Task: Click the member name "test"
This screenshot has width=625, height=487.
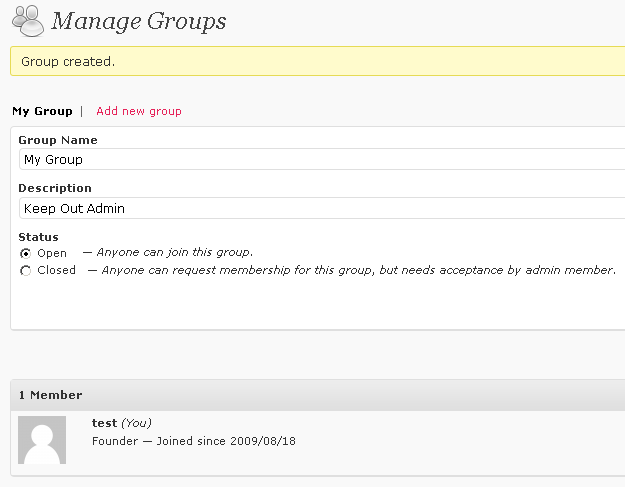Action: (104, 424)
